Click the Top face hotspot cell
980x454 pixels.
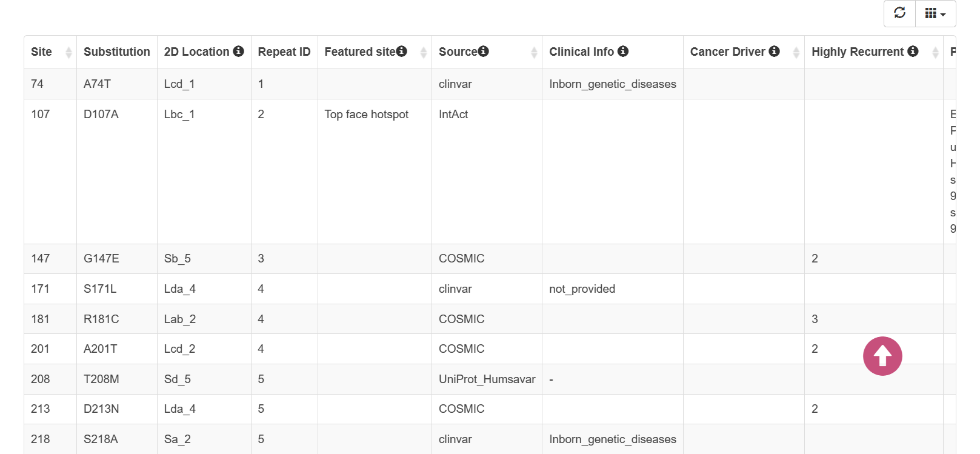pos(367,115)
